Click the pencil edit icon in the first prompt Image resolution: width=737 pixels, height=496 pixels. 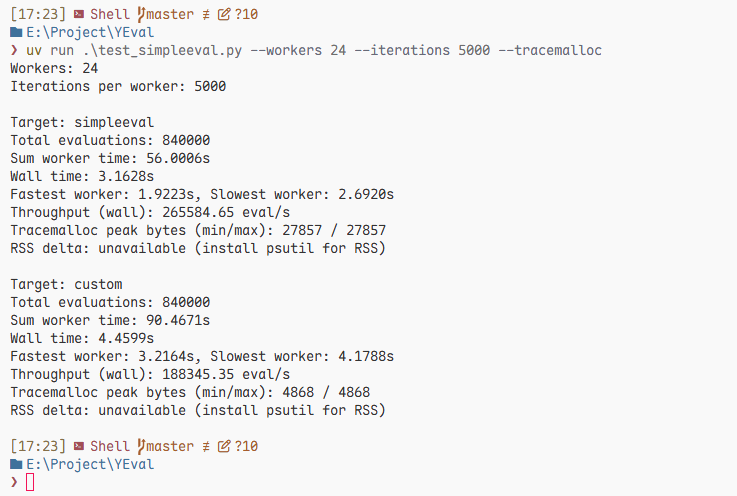click(224, 15)
